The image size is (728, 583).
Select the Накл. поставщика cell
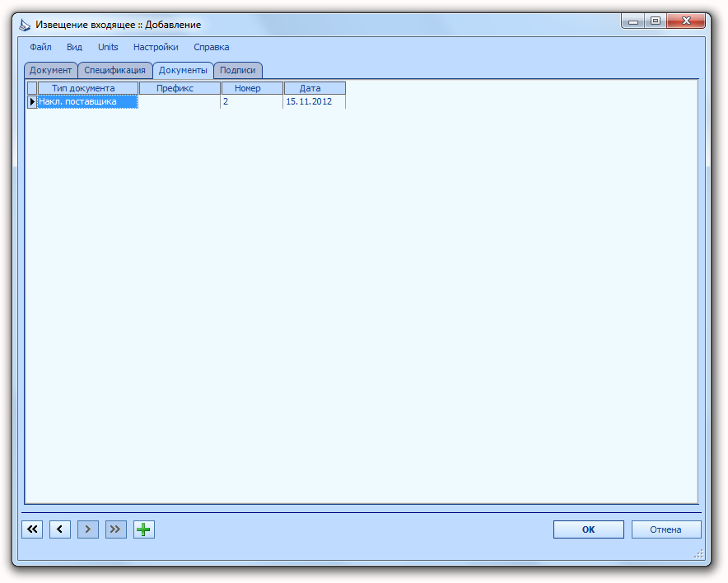88,101
